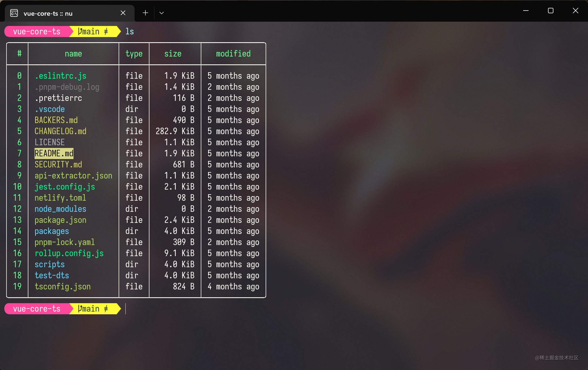Viewport: 588px width, 370px height.
Task: Click the rollup.config.js file name
Action: pos(69,253)
